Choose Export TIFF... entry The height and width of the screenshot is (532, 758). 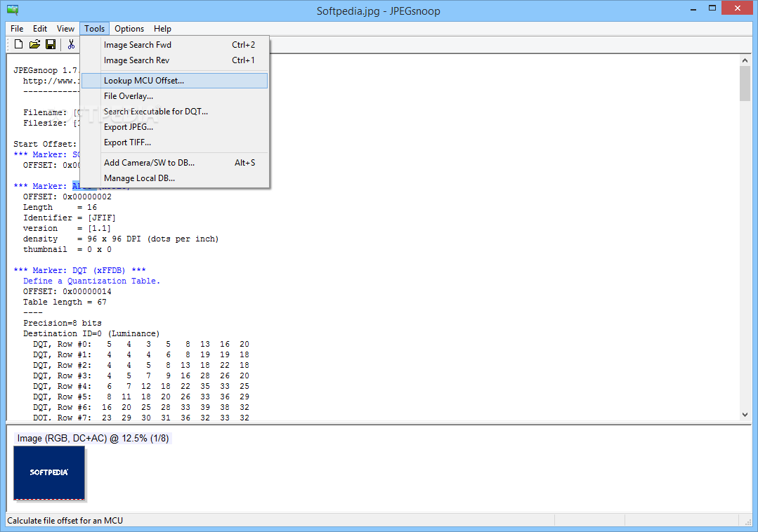(174, 142)
